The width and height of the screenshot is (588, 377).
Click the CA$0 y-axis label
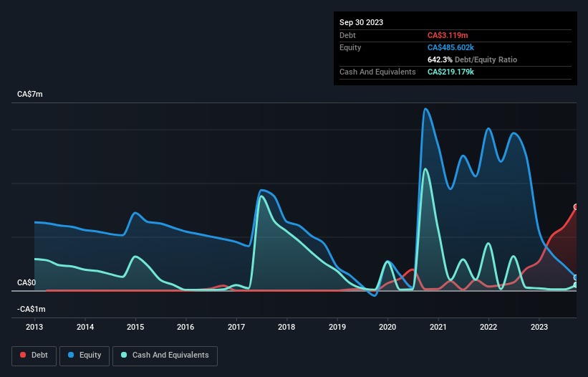tap(26, 282)
